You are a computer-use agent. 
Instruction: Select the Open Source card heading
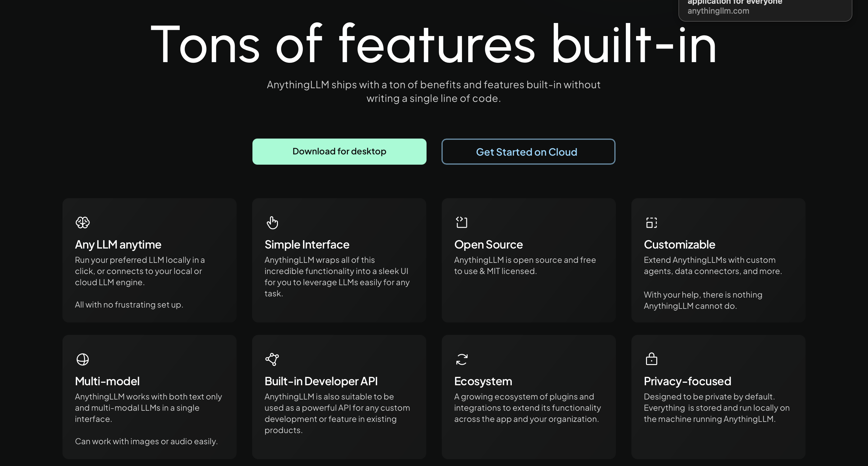488,244
